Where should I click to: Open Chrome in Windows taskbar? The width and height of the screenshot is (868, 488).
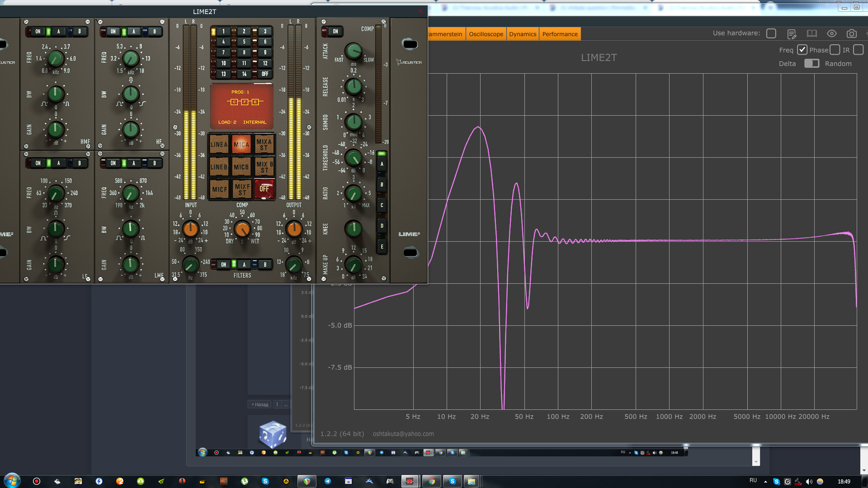pyautogui.click(x=431, y=481)
